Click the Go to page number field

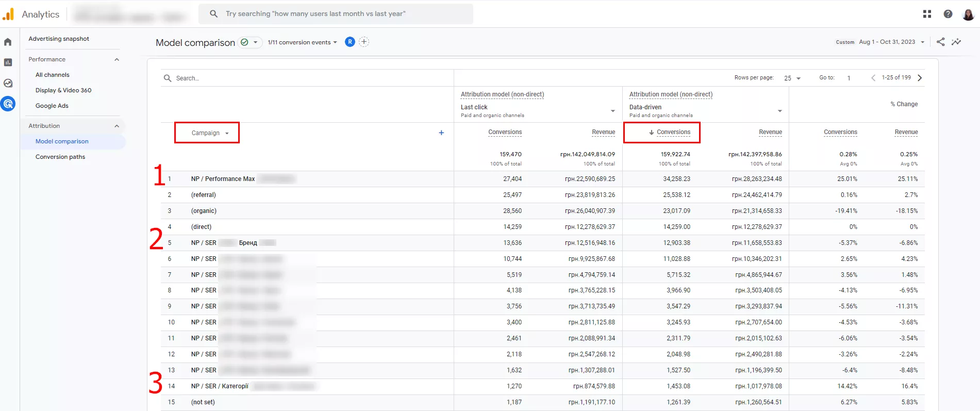pyautogui.click(x=849, y=78)
